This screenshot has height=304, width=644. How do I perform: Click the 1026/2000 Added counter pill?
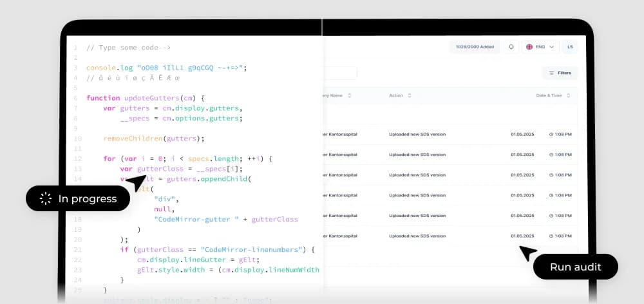pos(475,47)
